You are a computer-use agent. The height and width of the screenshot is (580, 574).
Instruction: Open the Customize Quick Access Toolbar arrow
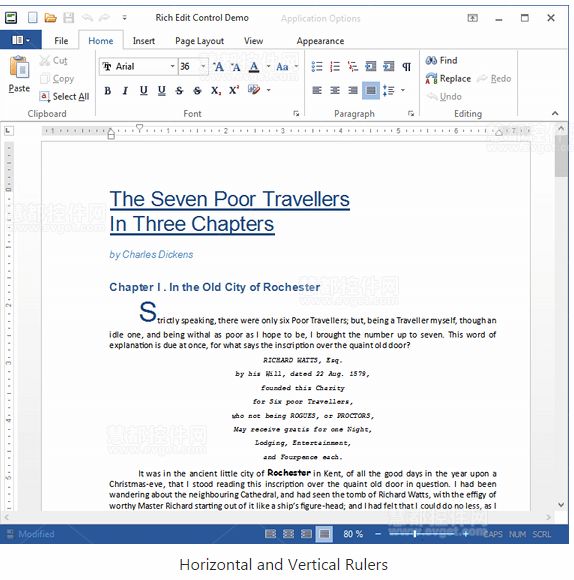click(x=124, y=17)
